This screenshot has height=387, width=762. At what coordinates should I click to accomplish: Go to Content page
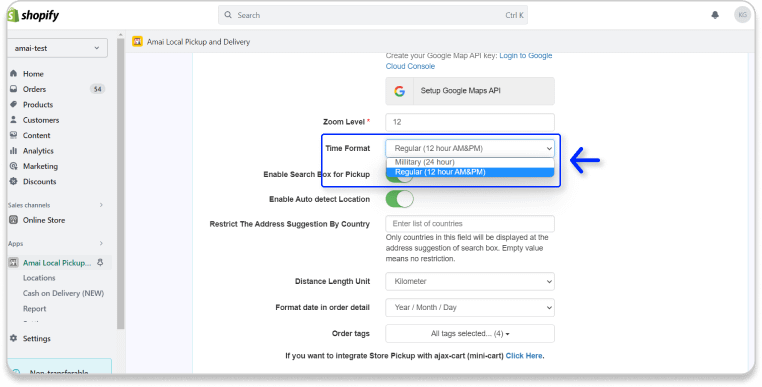point(36,135)
